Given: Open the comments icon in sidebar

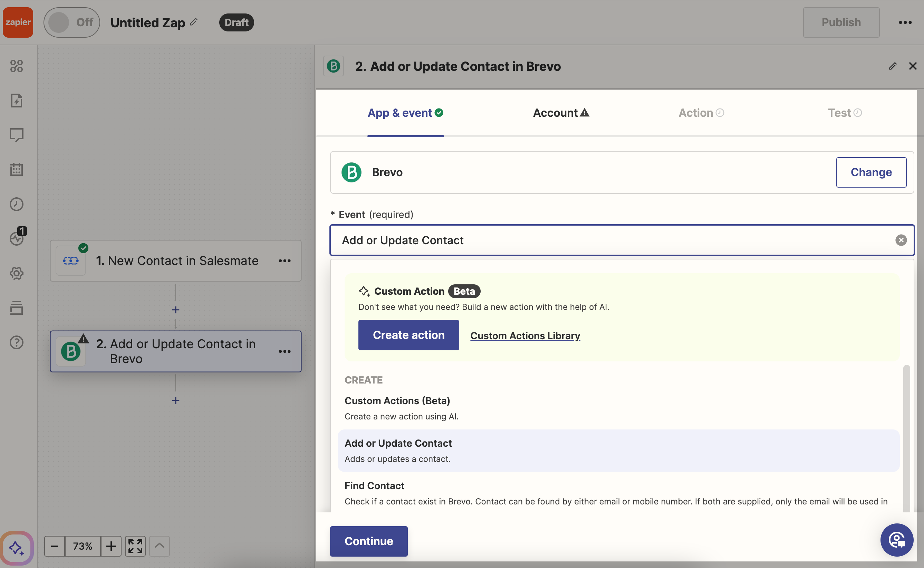Looking at the screenshot, I should click(17, 135).
